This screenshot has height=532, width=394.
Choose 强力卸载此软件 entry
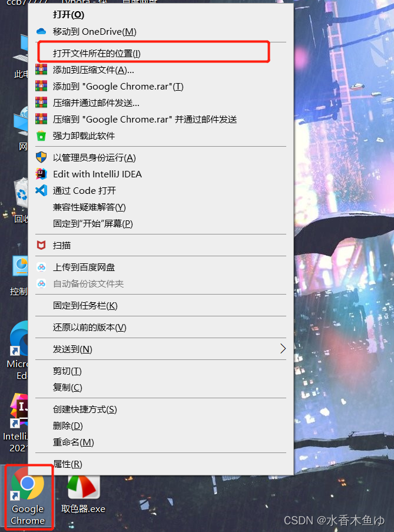click(x=161, y=136)
